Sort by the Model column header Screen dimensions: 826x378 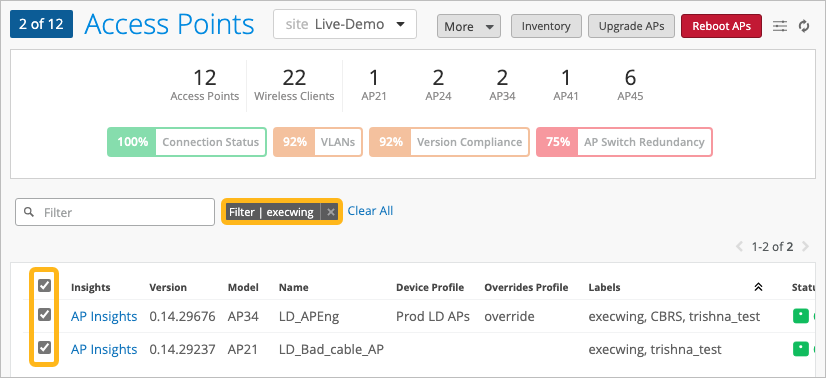click(x=243, y=287)
